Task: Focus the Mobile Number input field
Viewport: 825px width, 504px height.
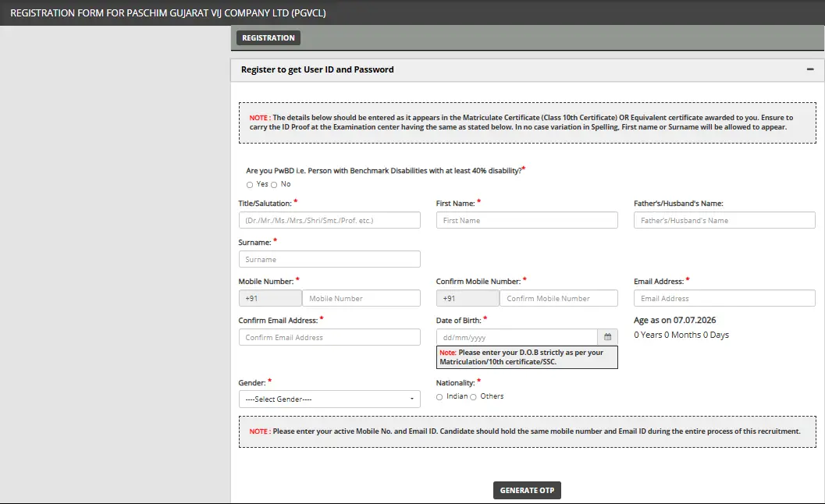Action: (x=361, y=298)
